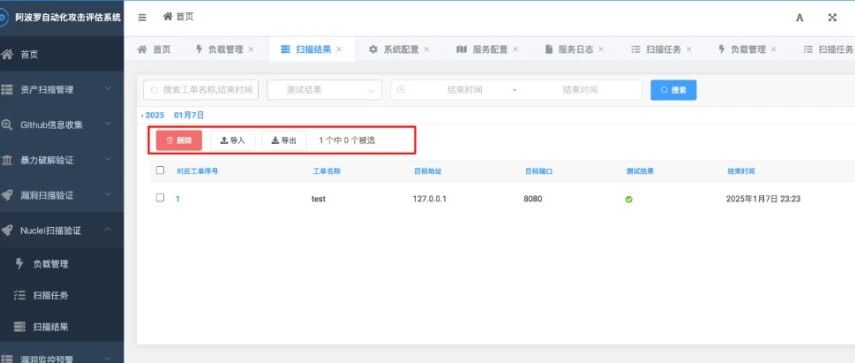This screenshot has width=855, height=363.
Task: Close the 服务日志 tab
Action: tap(601, 50)
